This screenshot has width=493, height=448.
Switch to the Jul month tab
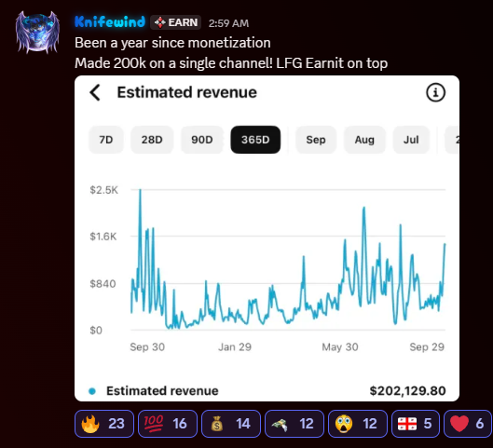pyautogui.click(x=411, y=140)
